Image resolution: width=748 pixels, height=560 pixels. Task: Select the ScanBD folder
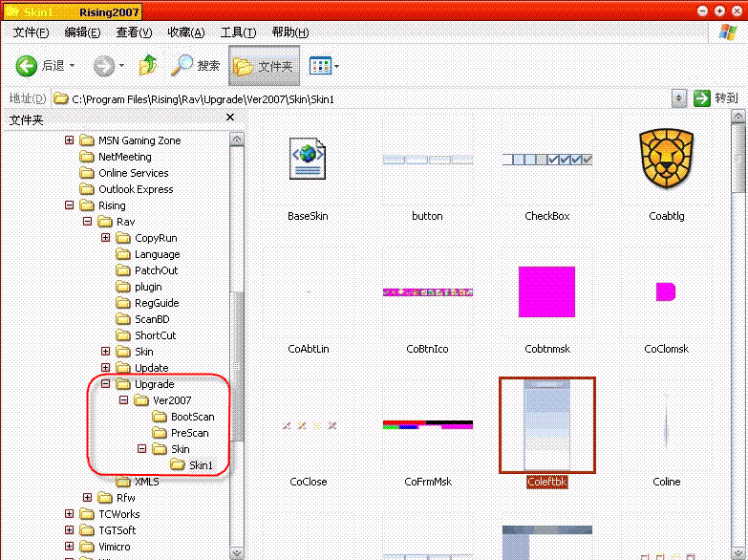pyautogui.click(x=142, y=319)
